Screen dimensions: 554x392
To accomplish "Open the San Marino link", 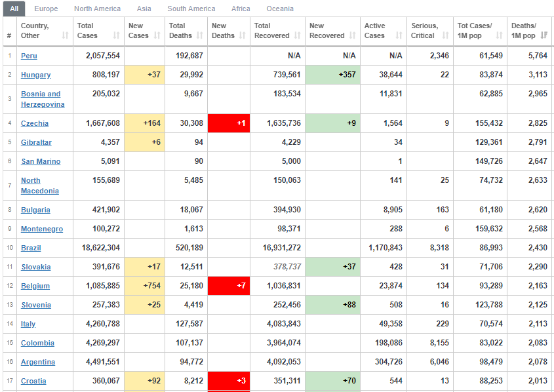I will pyautogui.click(x=41, y=161).
